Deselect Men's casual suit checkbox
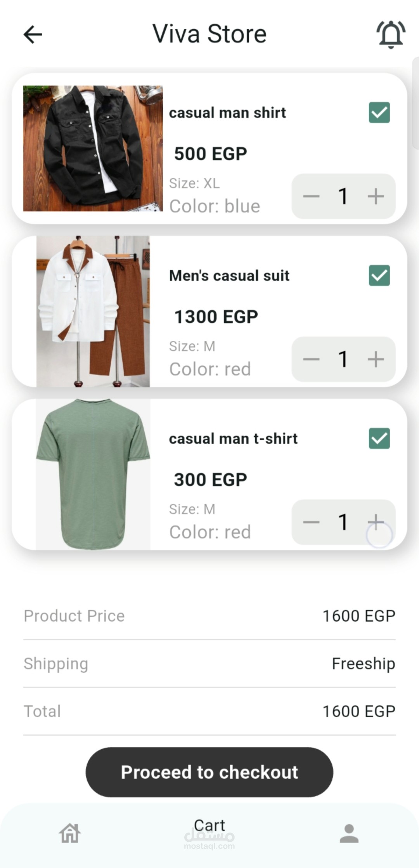The width and height of the screenshot is (419, 868). (379, 275)
